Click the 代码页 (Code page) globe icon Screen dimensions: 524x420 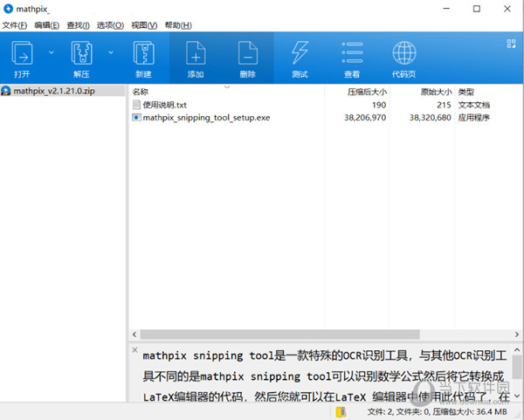404,52
